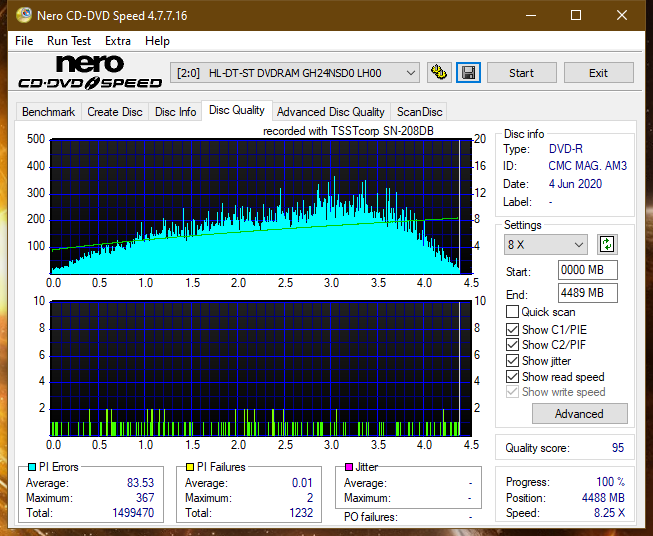This screenshot has width=653, height=536.
Task: Click the cyan PI Errors color swatch
Action: tap(32, 467)
